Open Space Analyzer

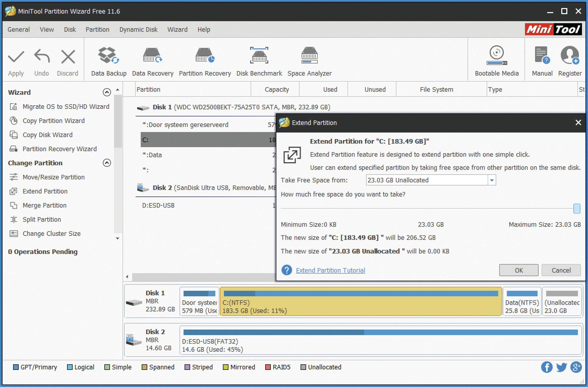(309, 61)
